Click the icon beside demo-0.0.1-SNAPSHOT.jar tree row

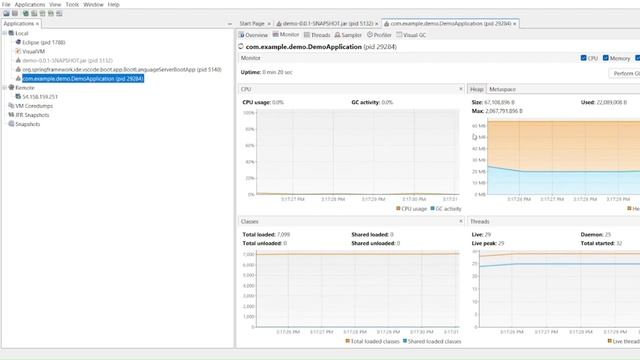[x=18, y=60]
